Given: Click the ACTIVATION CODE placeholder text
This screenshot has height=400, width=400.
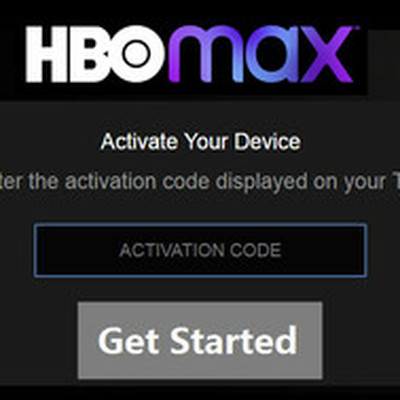Looking at the screenshot, I should [200, 250].
